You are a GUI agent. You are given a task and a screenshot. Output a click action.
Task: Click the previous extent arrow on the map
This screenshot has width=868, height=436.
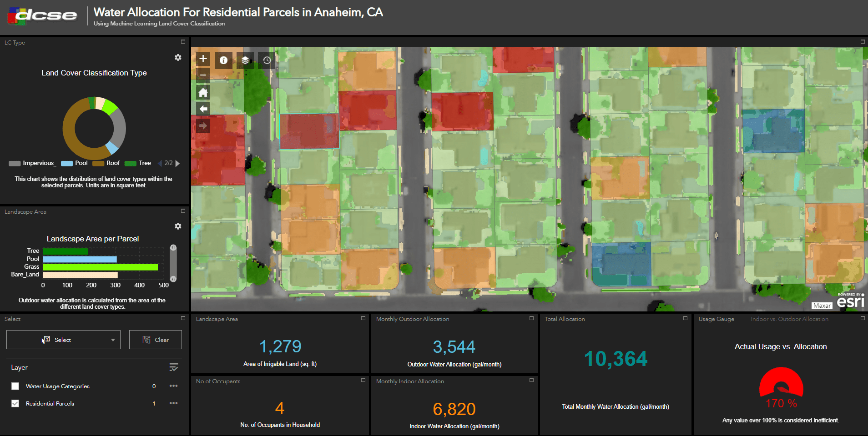point(202,108)
